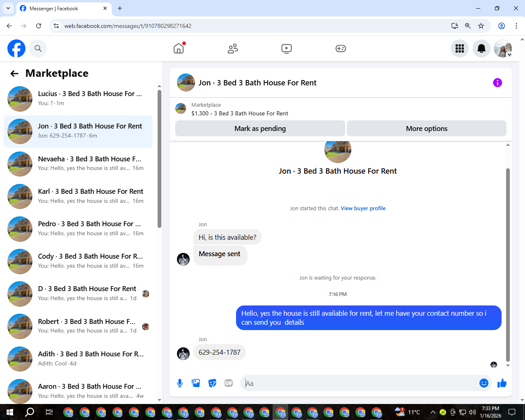Open browser zoom magnifier icon
Viewport: 525px width, 420px height.
[468, 26]
